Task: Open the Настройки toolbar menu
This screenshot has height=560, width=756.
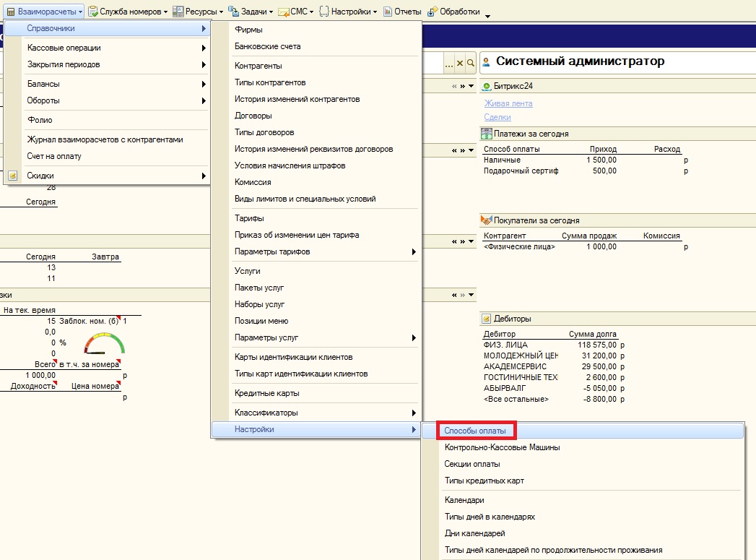Action: (348, 12)
